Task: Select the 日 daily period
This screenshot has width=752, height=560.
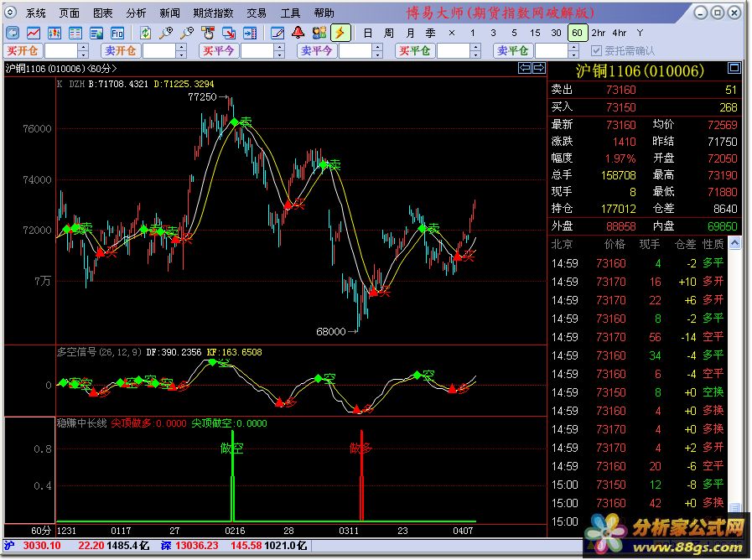Action: [368, 33]
